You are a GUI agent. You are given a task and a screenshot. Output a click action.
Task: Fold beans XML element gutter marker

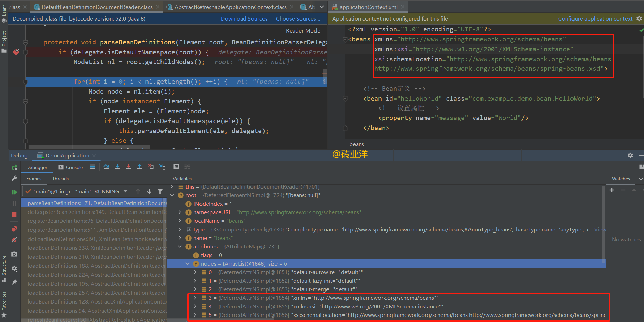click(x=345, y=40)
